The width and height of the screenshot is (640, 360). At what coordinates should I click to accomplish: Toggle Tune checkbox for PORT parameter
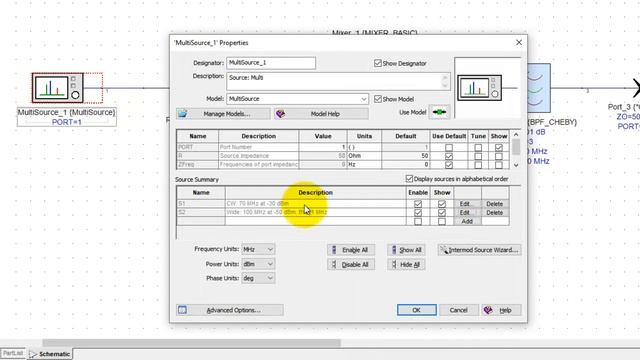(x=478, y=147)
